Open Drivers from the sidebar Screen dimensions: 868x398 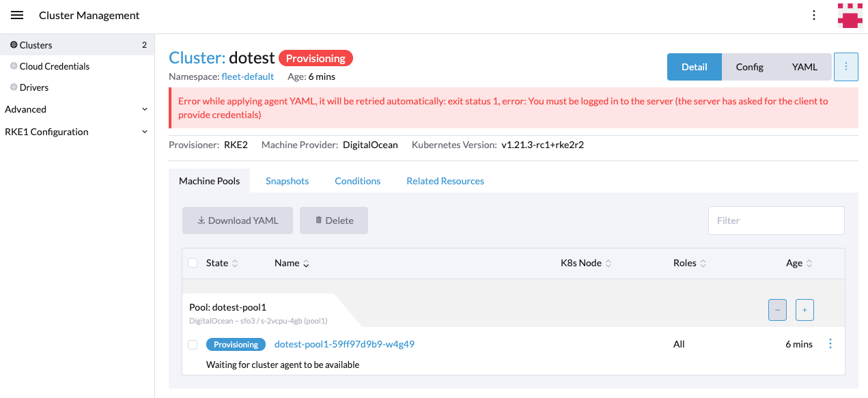coord(34,87)
